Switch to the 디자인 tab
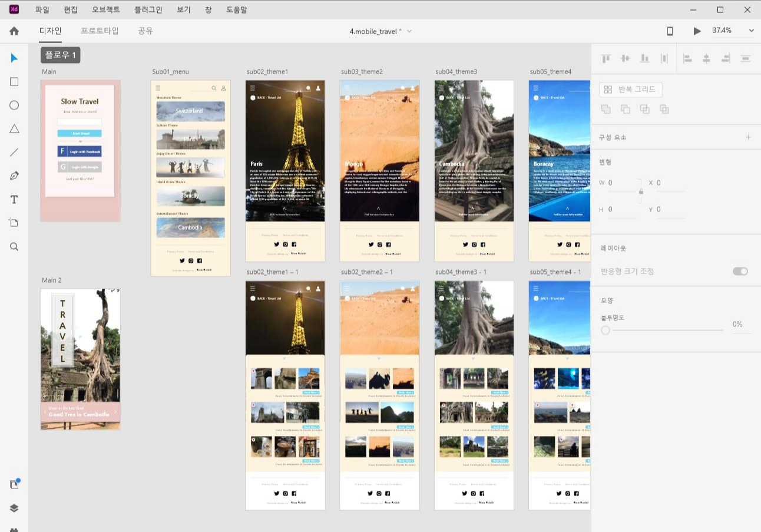 50,31
